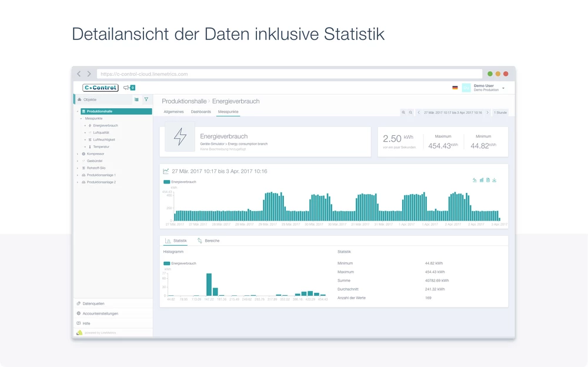588x367 pixels.
Task: Open the filter funnel icon in Objekte panel
Action: (146, 99)
